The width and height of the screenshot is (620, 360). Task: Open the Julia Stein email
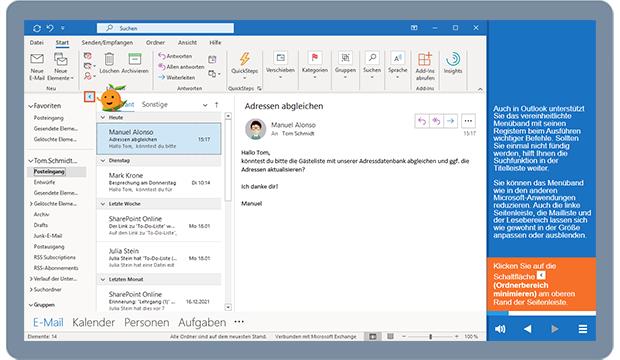[159, 258]
